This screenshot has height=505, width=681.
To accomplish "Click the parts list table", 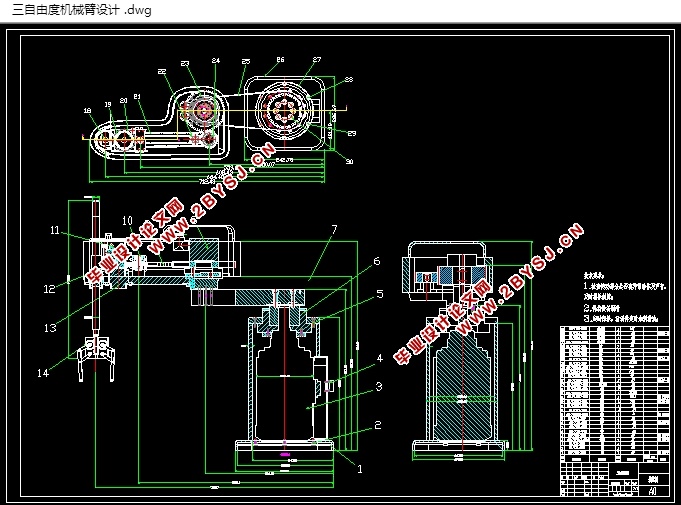I will point(615,394).
